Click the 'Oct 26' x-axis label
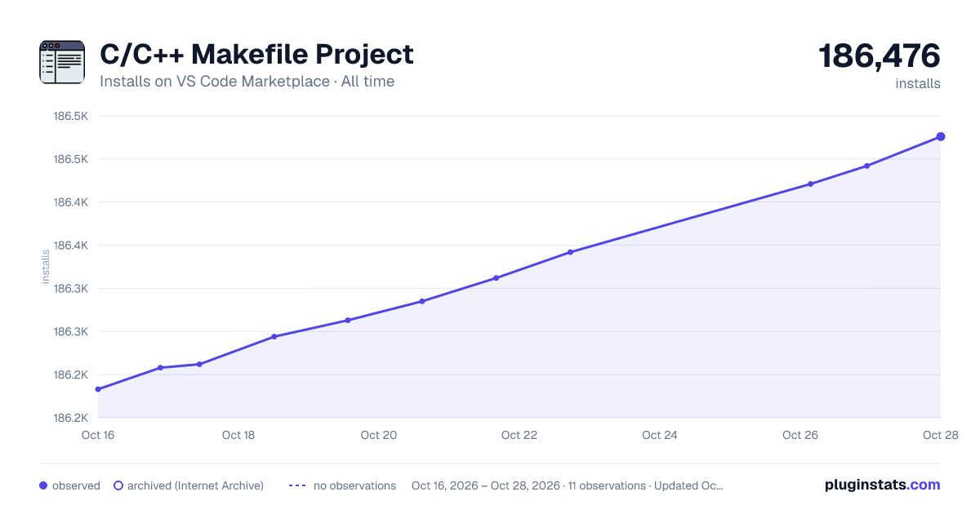This screenshot has height=514, width=980. [800, 435]
